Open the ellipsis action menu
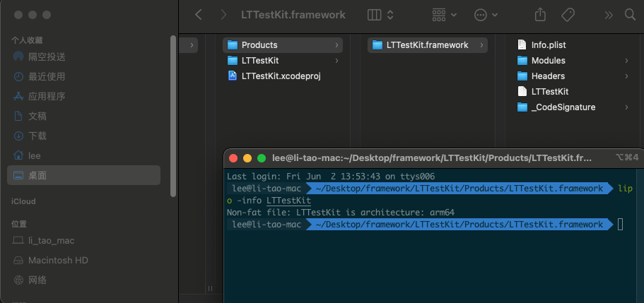Screen dimensions: 644x303 pos(486,16)
